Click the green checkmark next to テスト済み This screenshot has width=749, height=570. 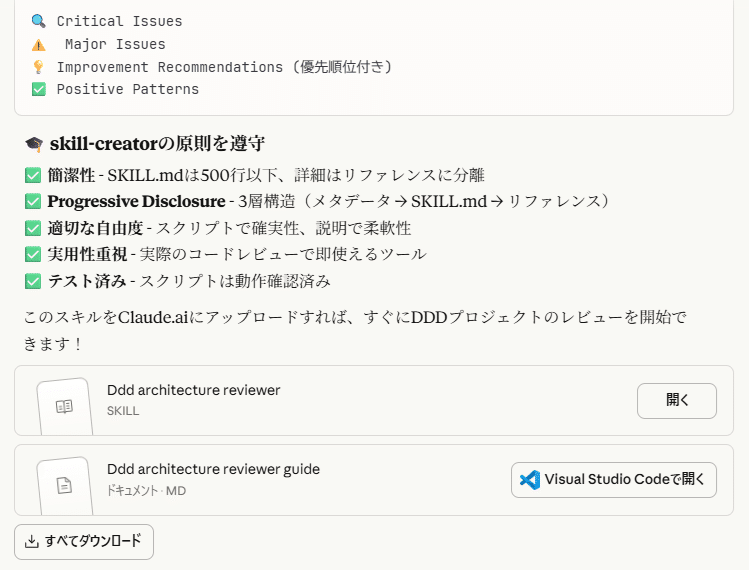33,281
